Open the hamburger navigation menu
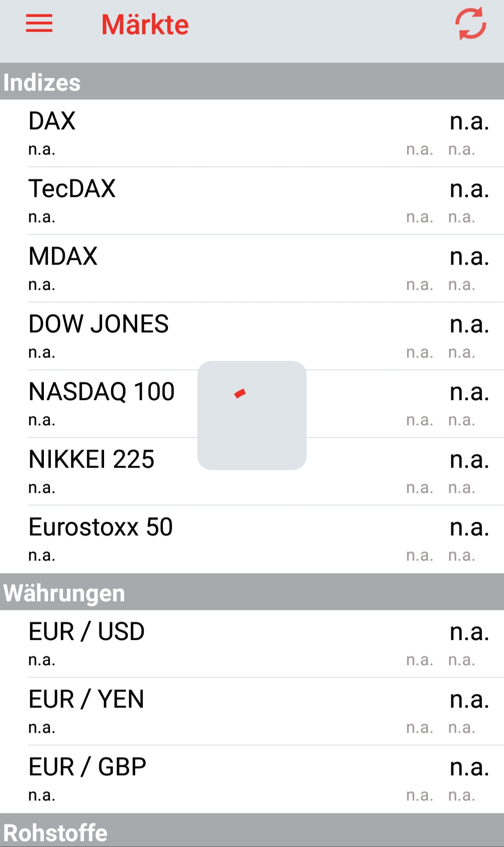504x847 pixels. [39, 23]
